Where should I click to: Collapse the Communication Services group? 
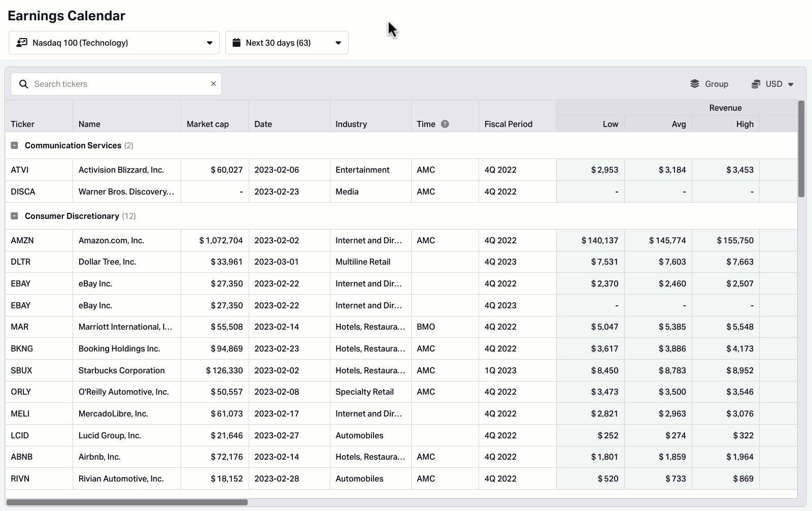click(x=14, y=145)
